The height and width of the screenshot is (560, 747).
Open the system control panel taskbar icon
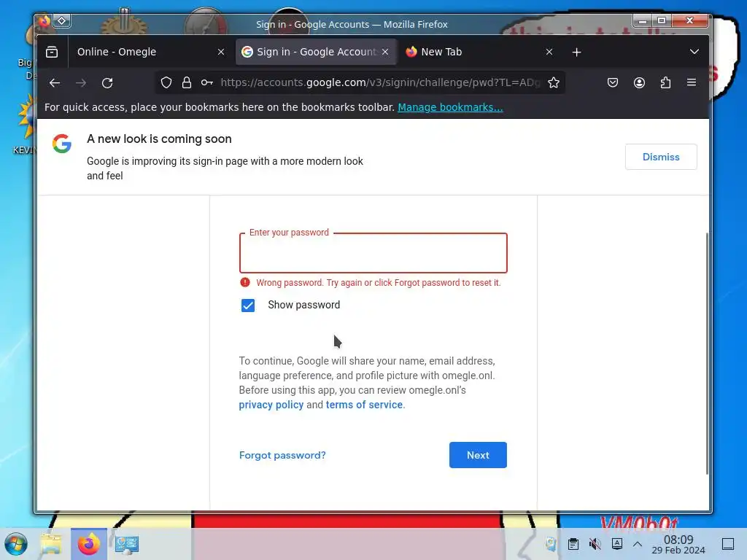127,544
